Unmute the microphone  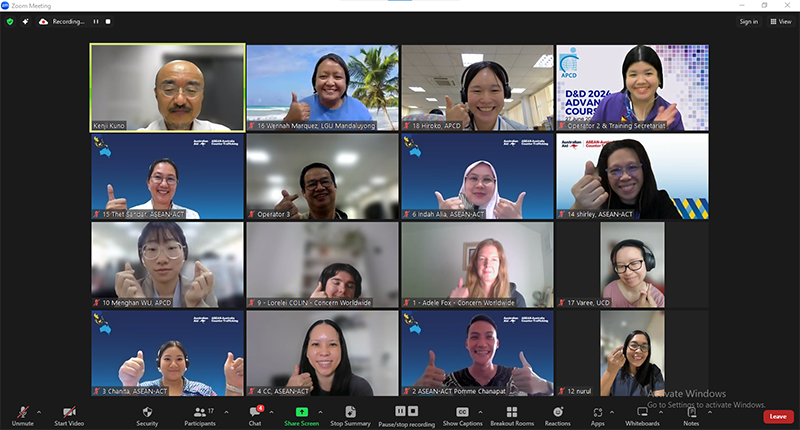22,414
